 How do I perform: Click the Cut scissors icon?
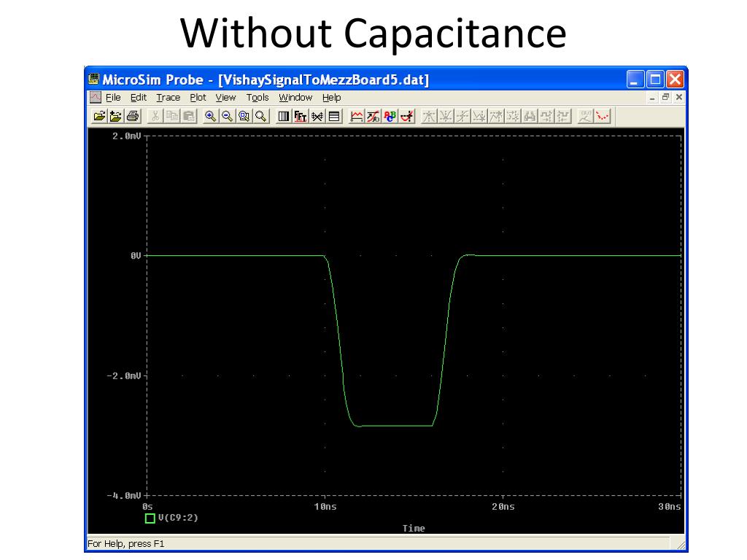pos(155,116)
